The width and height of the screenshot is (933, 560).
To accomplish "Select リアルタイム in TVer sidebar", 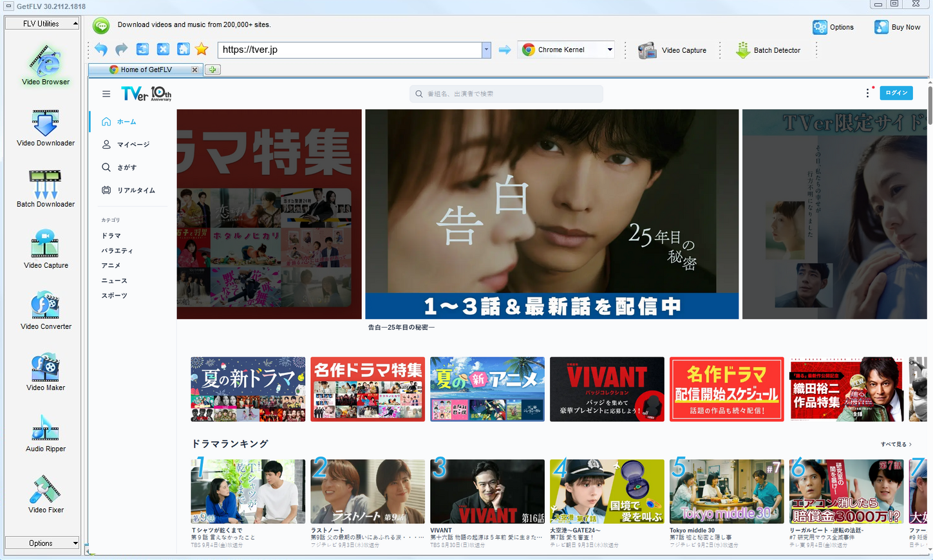I will click(x=127, y=191).
